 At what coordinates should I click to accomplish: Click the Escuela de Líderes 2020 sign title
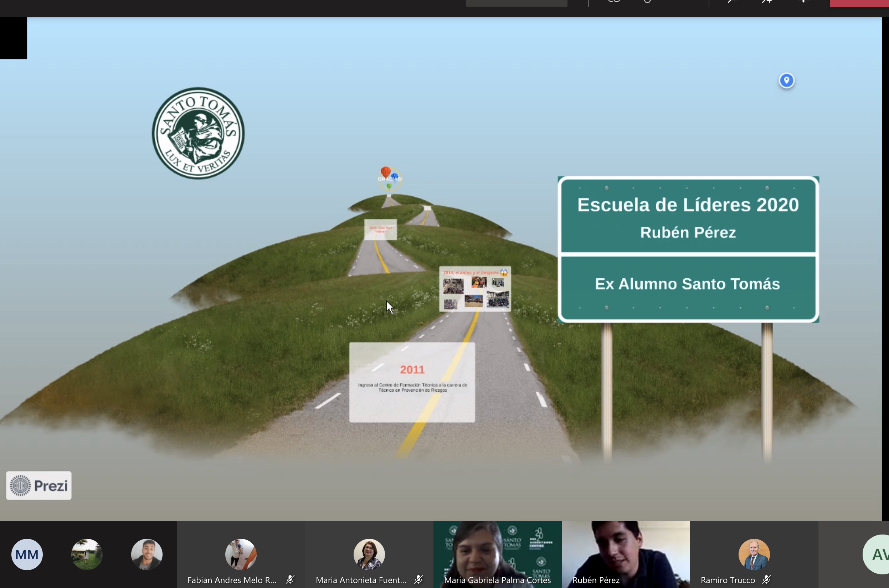(688, 205)
